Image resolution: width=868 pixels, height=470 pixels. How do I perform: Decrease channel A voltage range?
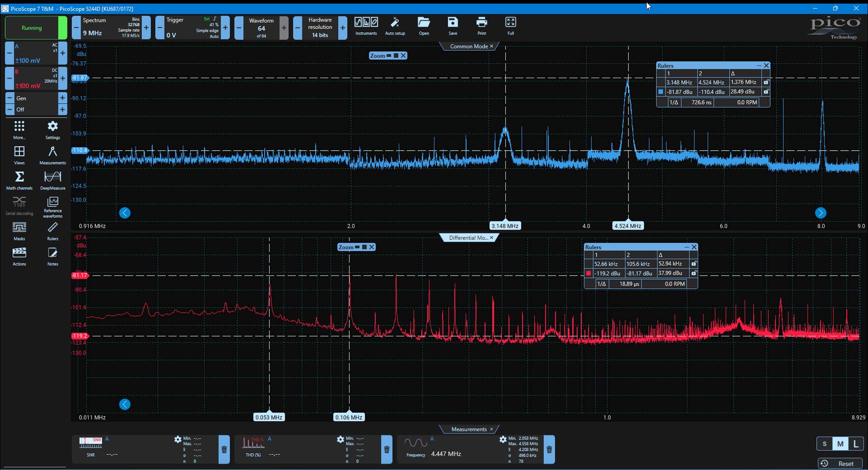9,53
